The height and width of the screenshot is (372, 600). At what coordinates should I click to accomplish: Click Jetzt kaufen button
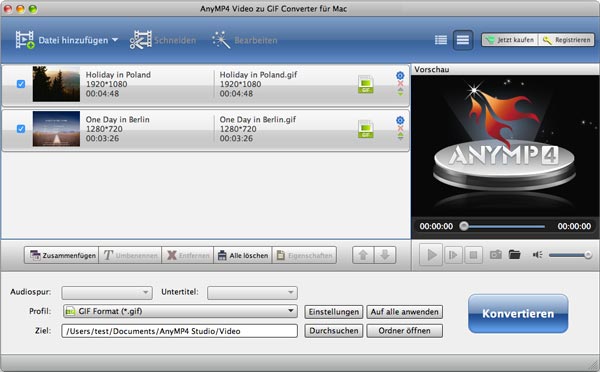(510, 40)
